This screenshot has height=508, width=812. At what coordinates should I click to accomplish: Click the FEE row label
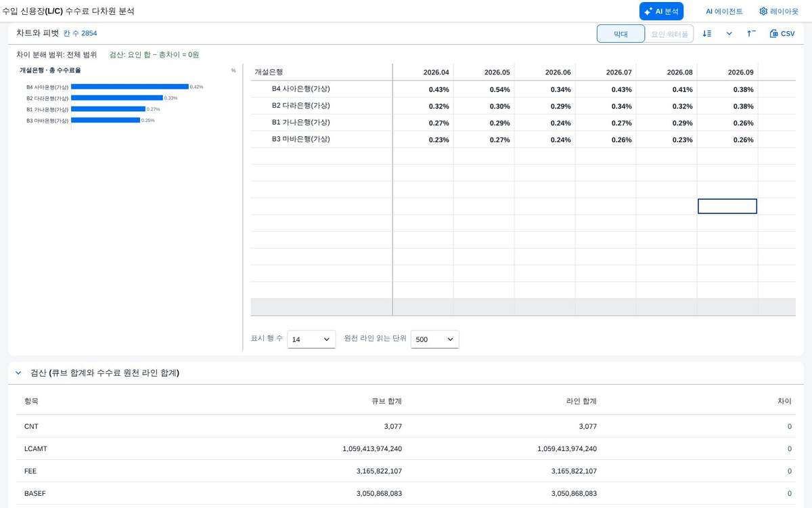[30, 471]
